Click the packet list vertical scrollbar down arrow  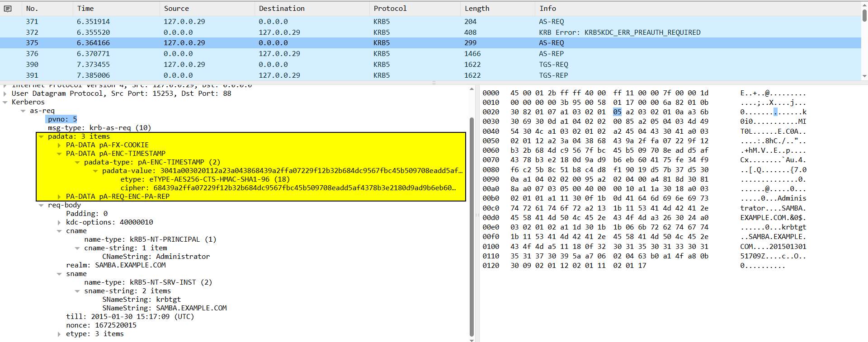pyautogui.click(x=864, y=76)
